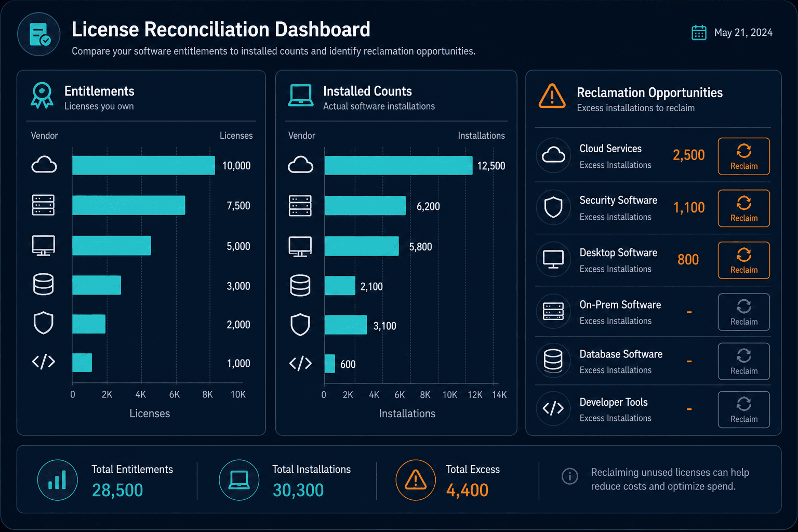The width and height of the screenshot is (798, 532).
Task: Select the shield icon in Installed Counts chart
Action: point(300,325)
